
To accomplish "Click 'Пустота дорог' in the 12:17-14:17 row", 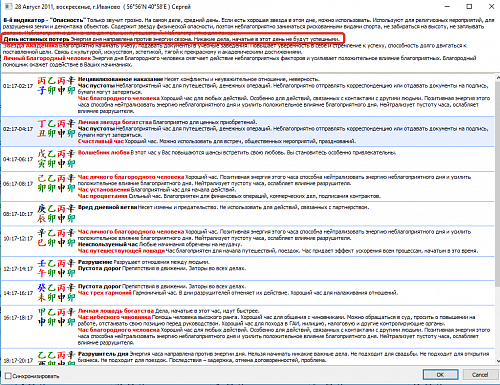I will click(x=99, y=268).
